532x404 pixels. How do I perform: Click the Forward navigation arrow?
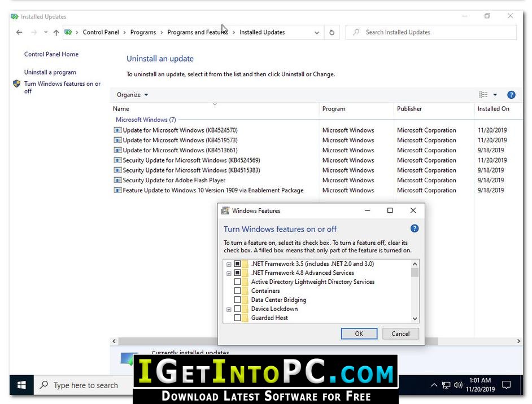[34, 32]
